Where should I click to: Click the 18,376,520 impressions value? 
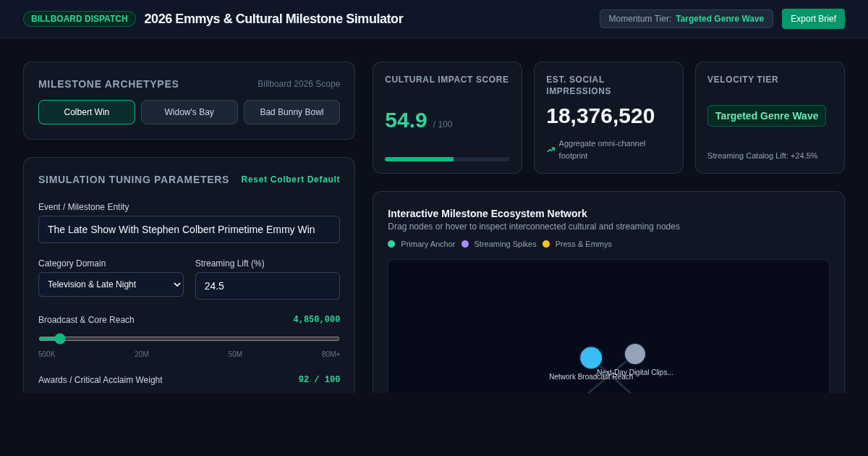pyautogui.click(x=600, y=116)
